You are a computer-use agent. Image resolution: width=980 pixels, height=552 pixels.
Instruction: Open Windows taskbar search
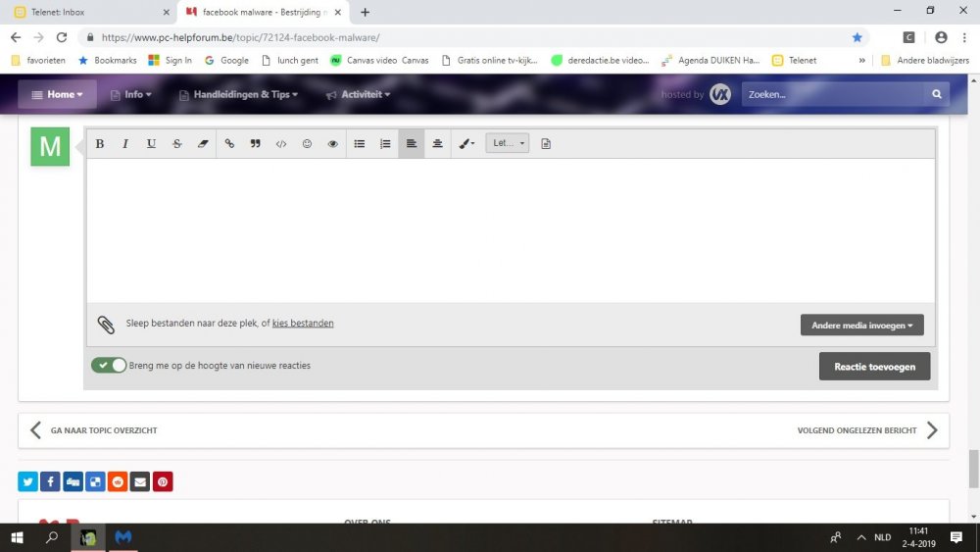point(52,537)
